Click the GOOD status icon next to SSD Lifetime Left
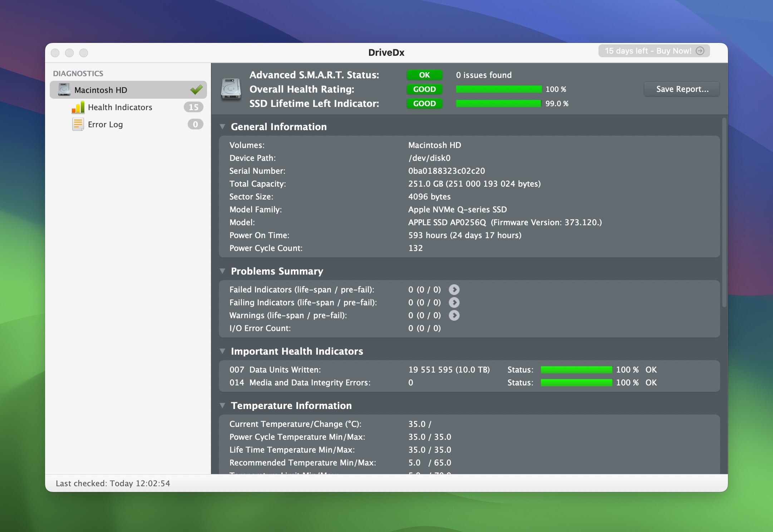Viewport: 773px width, 532px height. (423, 104)
